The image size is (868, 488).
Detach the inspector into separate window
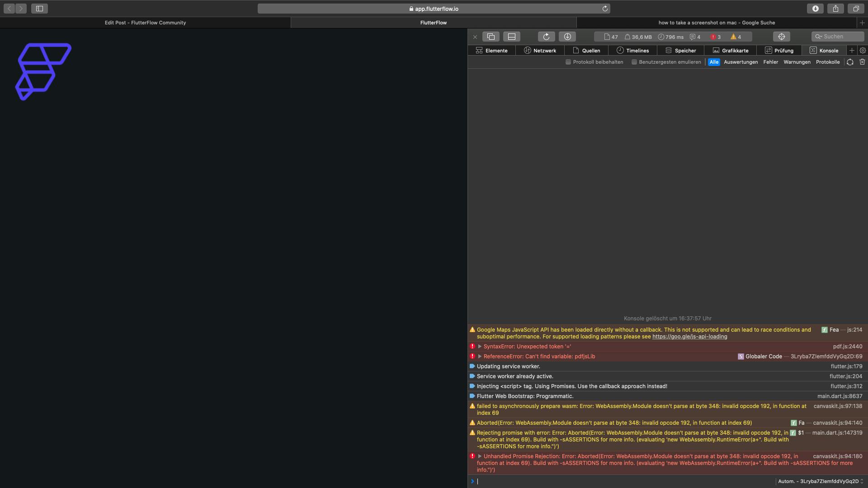(491, 37)
